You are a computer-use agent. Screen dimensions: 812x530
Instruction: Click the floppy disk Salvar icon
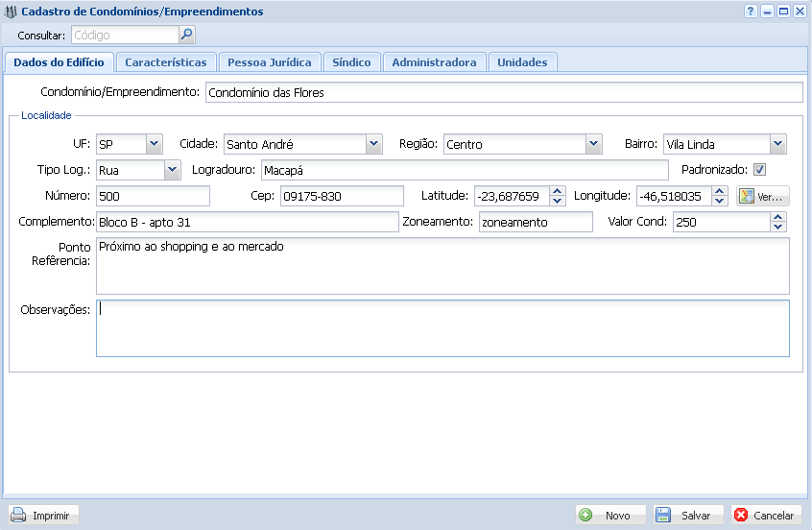663,515
